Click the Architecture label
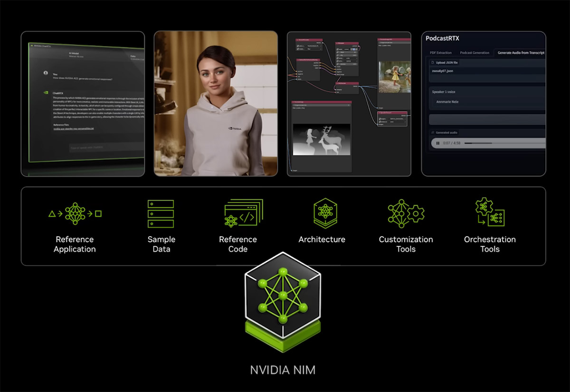The height and width of the screenshot is (392, 570). (x=322, y=239)
